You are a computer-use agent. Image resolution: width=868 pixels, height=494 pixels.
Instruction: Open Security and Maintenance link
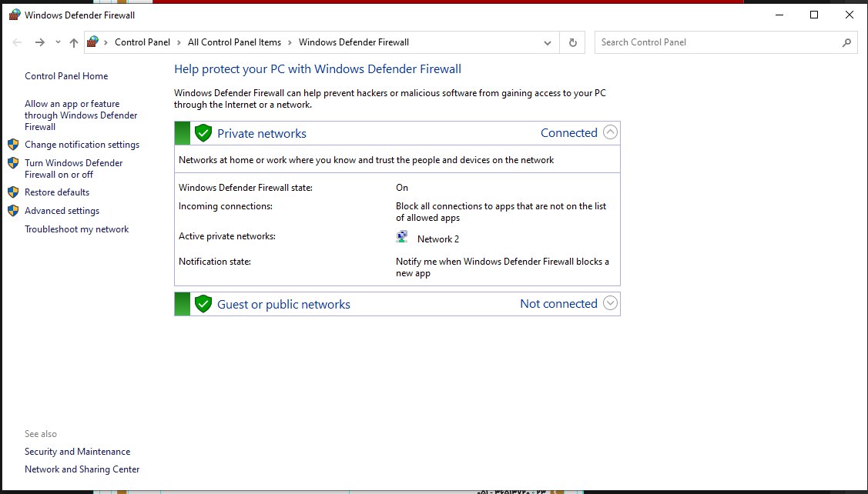pos(78,452)
